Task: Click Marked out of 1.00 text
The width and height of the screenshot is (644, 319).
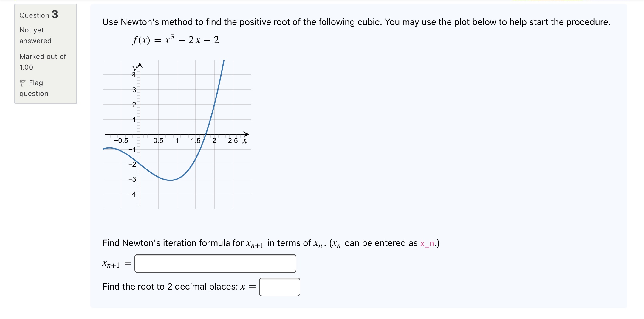Action: (x=42, y=62)
